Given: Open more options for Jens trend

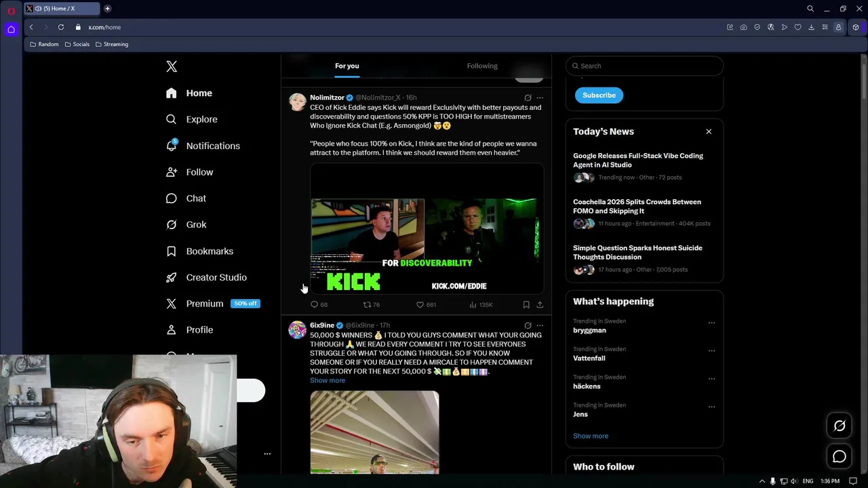Looking at the screenshot, I should click(x=711, y=407).
